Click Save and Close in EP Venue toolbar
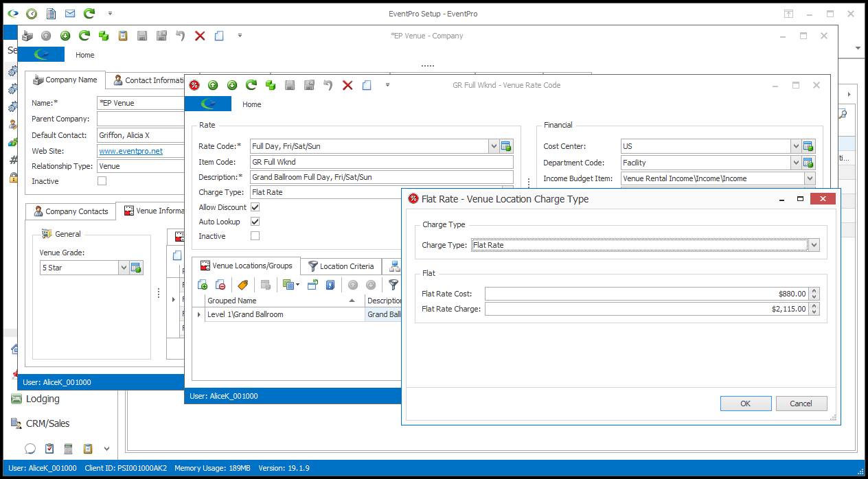Screen dimensions: 868x479 tap(161, 36)
